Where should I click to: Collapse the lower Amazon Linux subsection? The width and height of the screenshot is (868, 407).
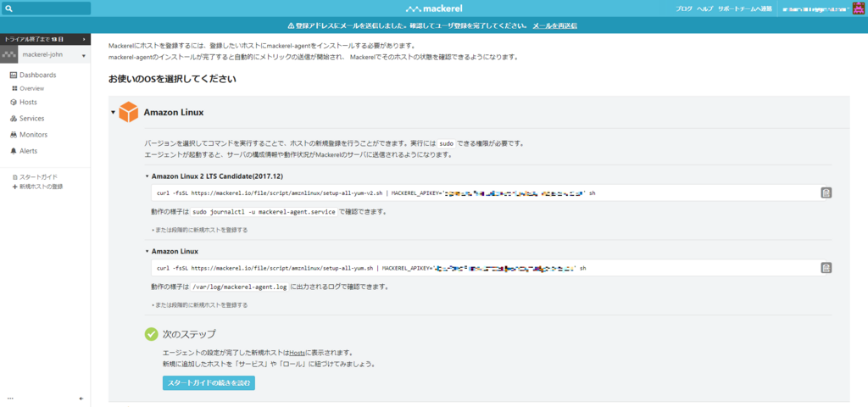point(147,251)
